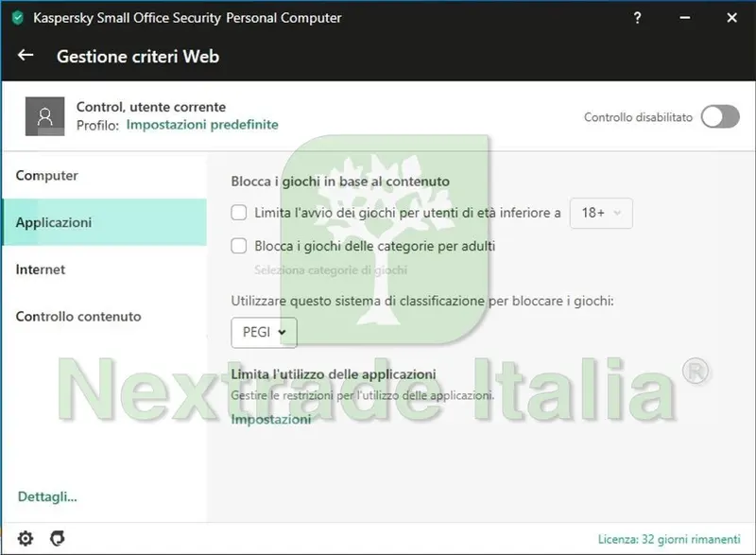Minimize the Kaspersky window

684,18
